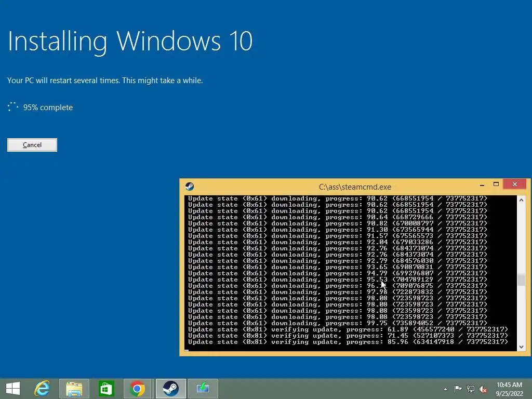Image resolution: width=532 pixels, height=399 pixels.
Task: Open File Explorer from the taskbar
Action: pos(74,389)
